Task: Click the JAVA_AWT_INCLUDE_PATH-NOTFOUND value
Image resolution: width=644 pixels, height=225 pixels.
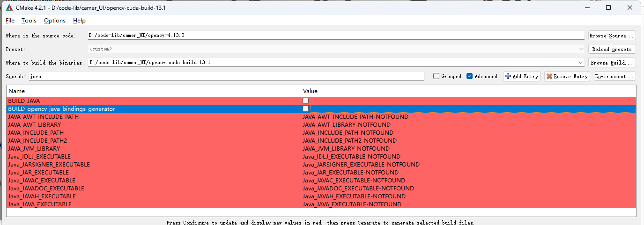Action: click(355, 117)
